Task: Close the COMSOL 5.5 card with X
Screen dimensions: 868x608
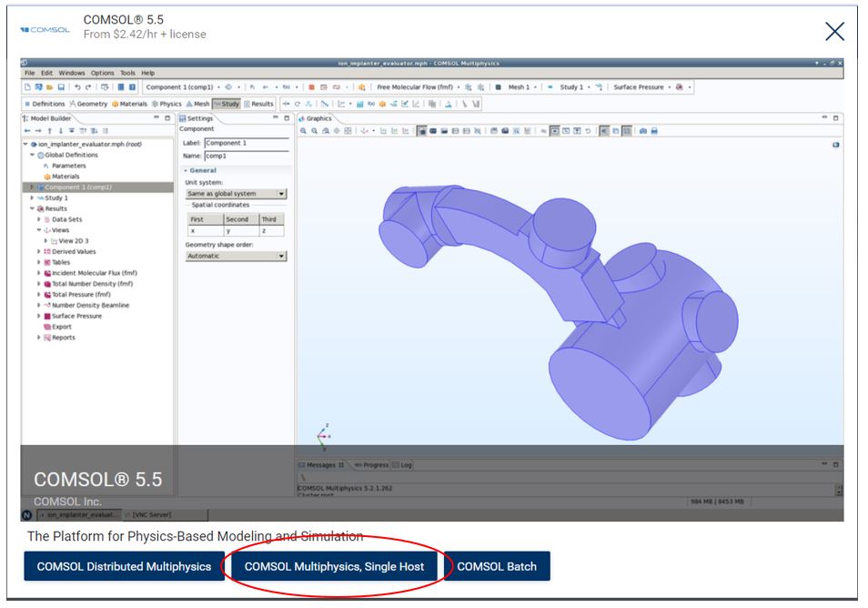Action: click(834, 32)
